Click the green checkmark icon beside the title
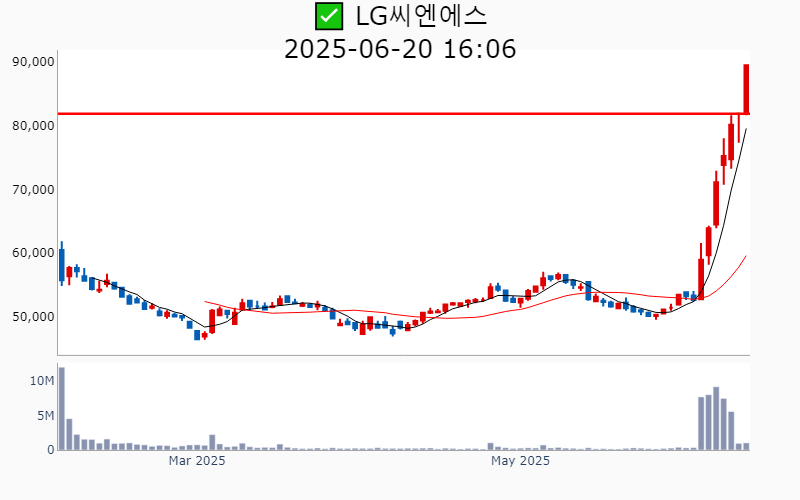The width and height of the screenshot is (800, 500). [x=329, y=16]
